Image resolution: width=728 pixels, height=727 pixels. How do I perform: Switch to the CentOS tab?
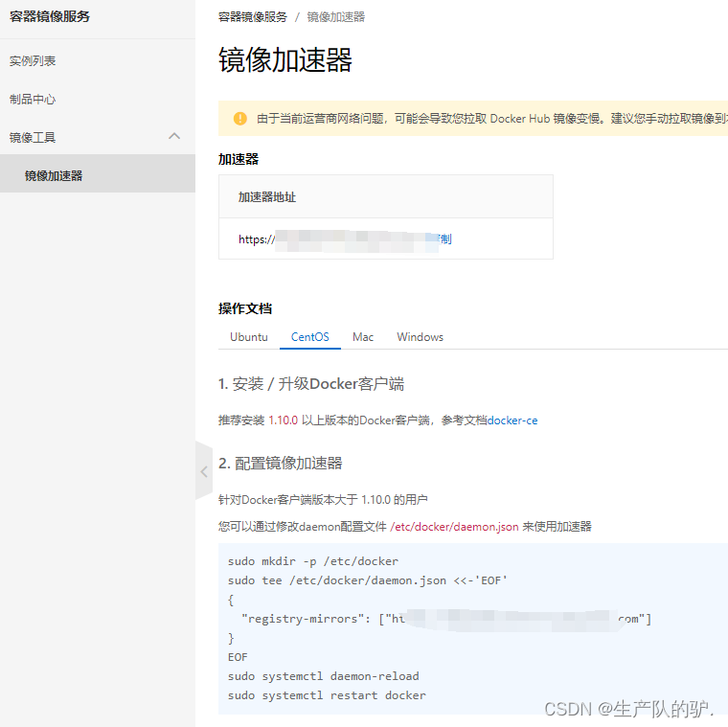click(310, 337)
